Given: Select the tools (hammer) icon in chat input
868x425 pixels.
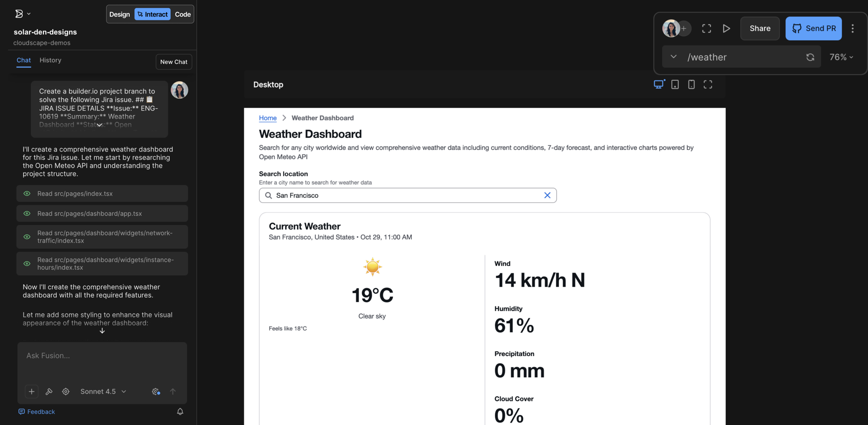Looking at the screenshot, I should click(x=49, y=391).
